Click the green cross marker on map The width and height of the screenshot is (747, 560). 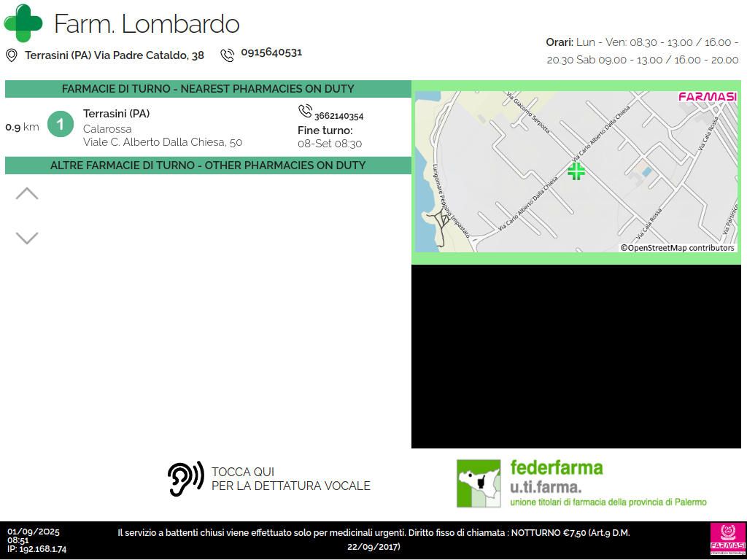pyautogui.click(x=576, y=171)
